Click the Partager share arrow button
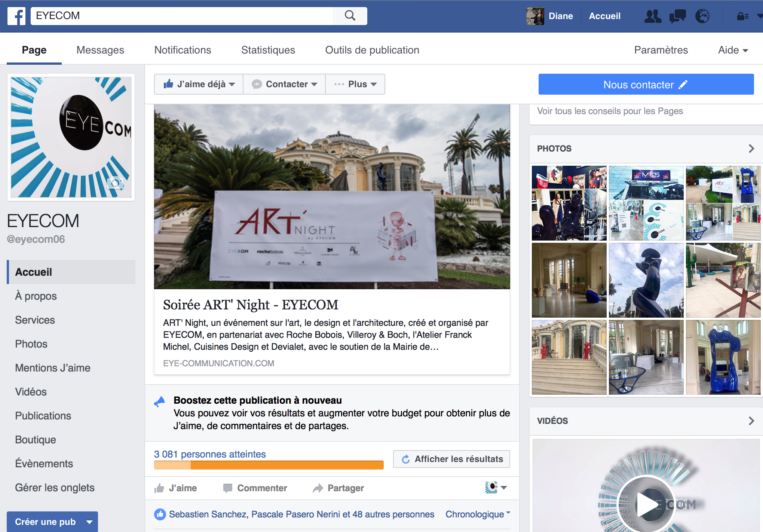The width and height of the screenshot is (763, 532). tap(338, 488)
